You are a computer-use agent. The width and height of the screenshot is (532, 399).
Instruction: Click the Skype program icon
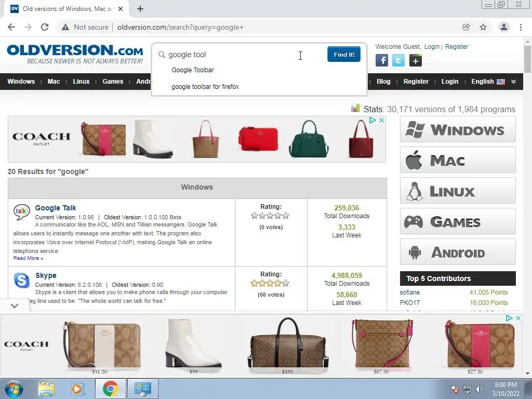coord(21,280)
